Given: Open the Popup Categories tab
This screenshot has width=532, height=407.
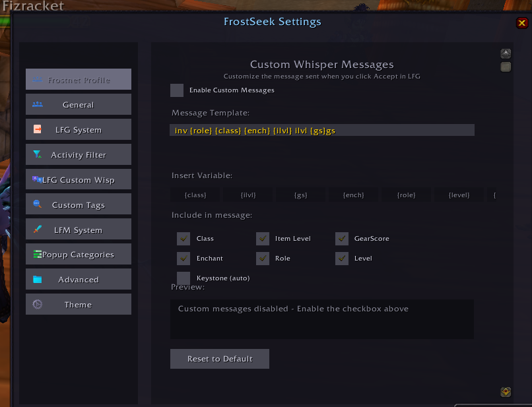Looking at the screenshot, I should (79, 255).
